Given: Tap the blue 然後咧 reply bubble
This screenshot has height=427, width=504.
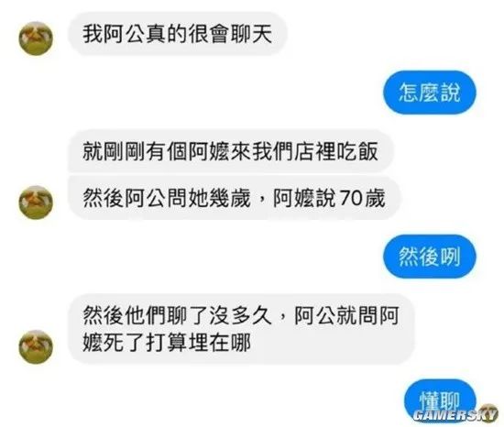Looking at the screenshot, I should click(430, 257).
